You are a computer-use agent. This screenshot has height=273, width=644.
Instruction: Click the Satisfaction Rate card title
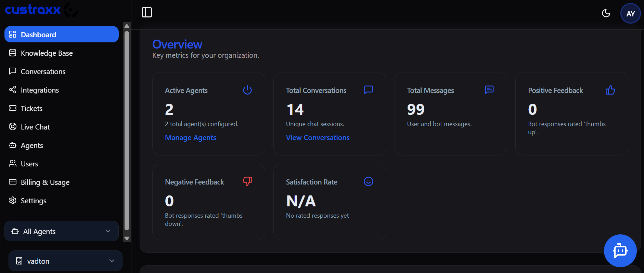tap(312, 182)
